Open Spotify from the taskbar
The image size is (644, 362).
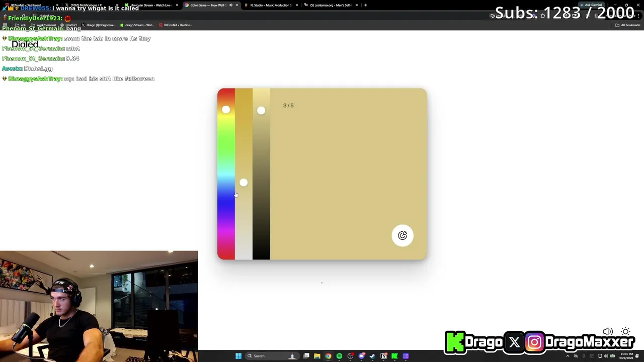coord(339,356)
